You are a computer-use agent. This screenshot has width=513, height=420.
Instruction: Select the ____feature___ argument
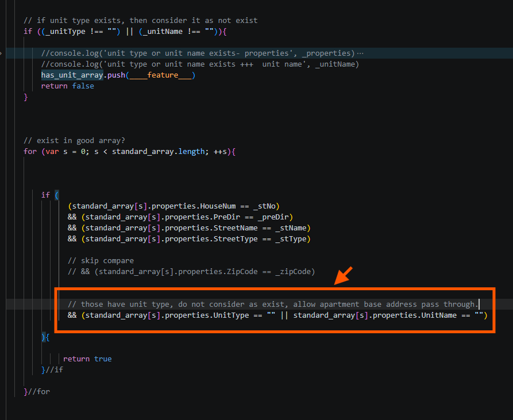pyautogui.click(x=161, y=75)
